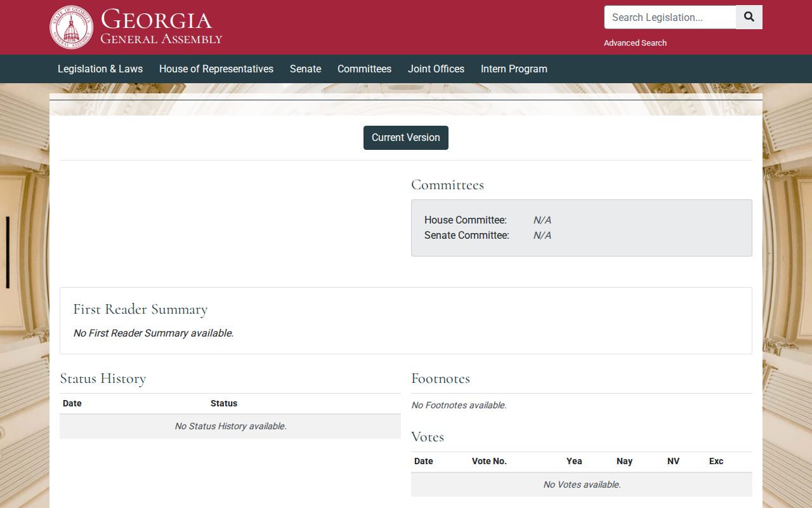Click the Yea column header

(574, 461)
